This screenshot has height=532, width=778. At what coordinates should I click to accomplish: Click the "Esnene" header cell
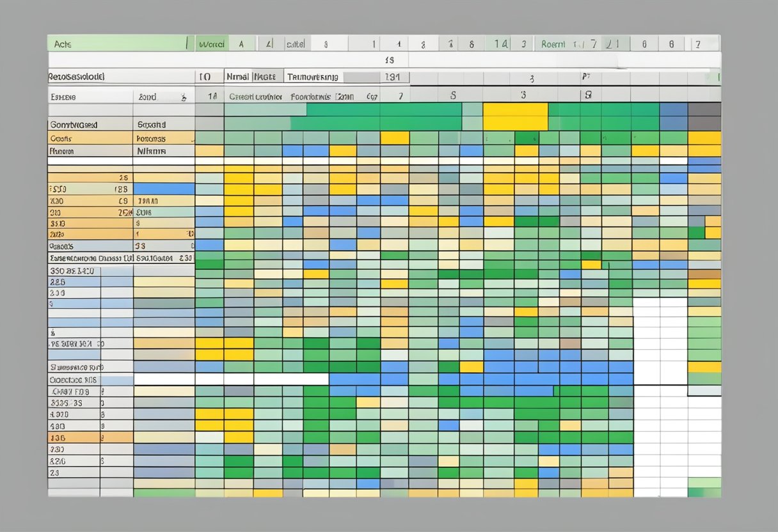point(90,97)
